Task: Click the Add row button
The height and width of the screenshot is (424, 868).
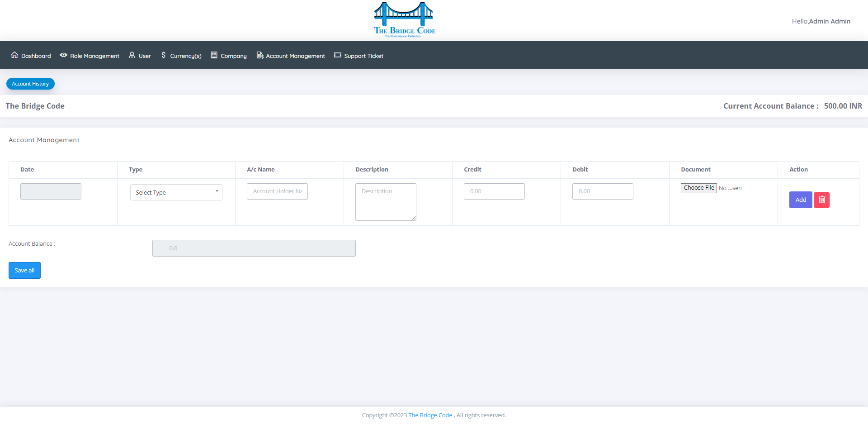Action: tap(801, 200)
